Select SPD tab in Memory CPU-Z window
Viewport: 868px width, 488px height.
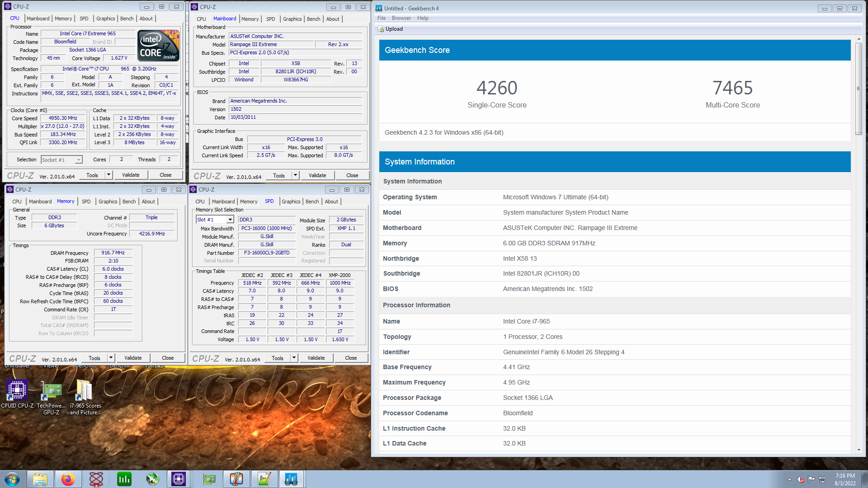coord(86,202)
